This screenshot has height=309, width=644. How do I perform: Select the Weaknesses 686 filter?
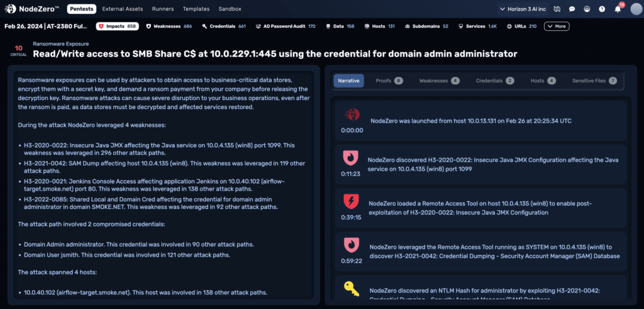tap(169, 26)
